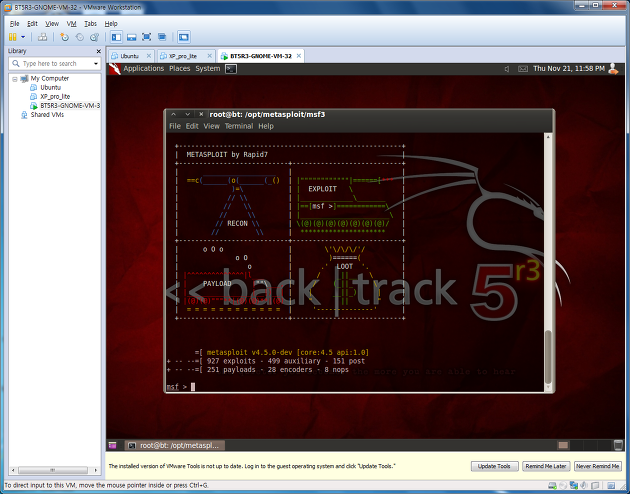This screenshot has width=630, height=494.
Task: Click the terminal vertical scrollbar thumb
Action: (548, 357)
